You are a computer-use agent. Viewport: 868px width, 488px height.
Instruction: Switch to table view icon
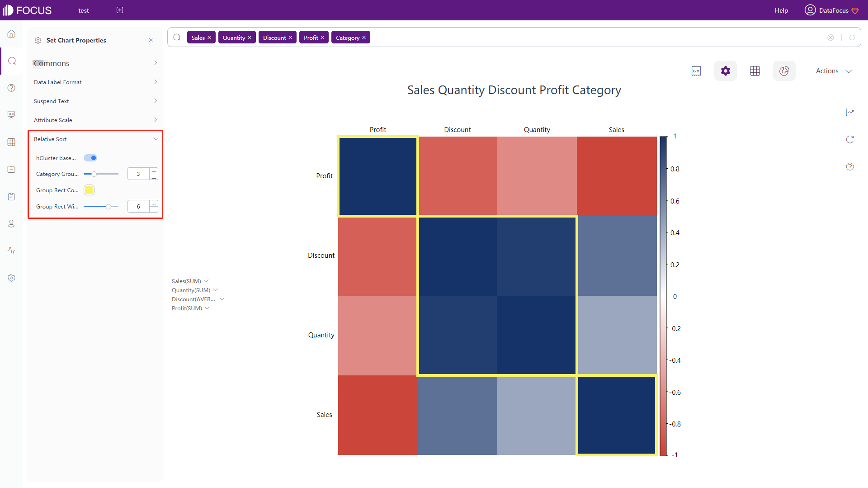[755, 71]
